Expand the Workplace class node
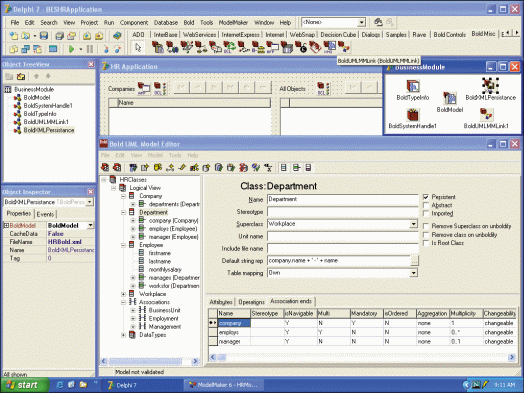Screen dimensions: 524x393 (123, 294)
